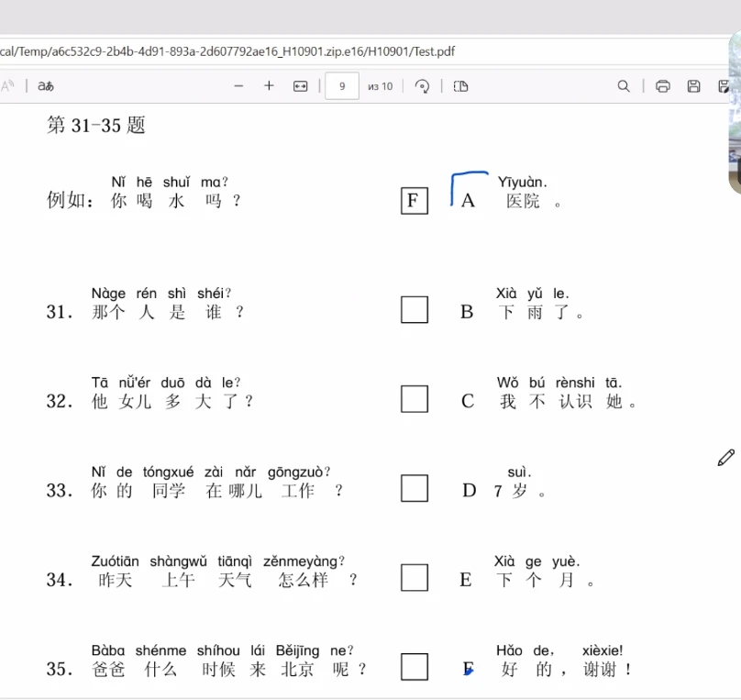Click the example question text '你喝水吗？'
Image resolution: width=741 pixels, height=700 pixels.
(176, 200)
